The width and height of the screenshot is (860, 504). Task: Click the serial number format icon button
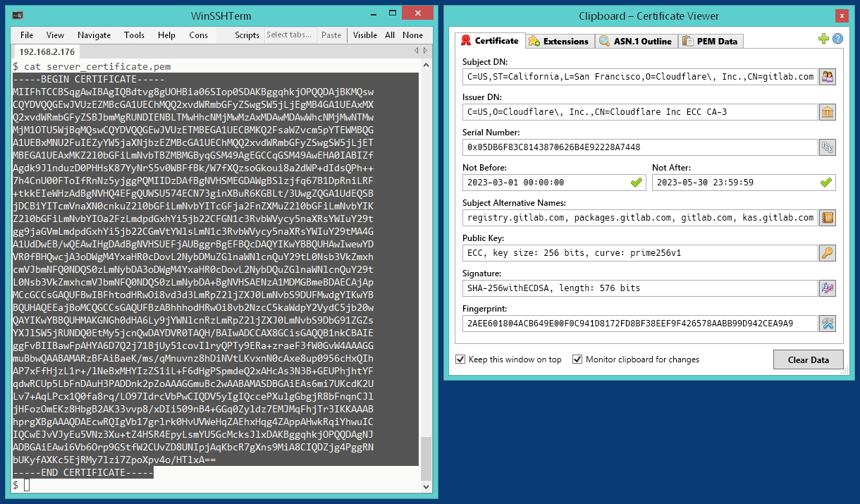pyautogui.click(x=827, y=147)
